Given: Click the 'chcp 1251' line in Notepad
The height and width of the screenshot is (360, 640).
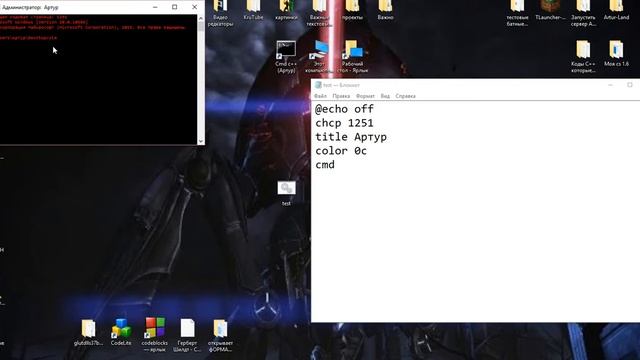Looking at the screenshot, I should click(x=344, y=123).
